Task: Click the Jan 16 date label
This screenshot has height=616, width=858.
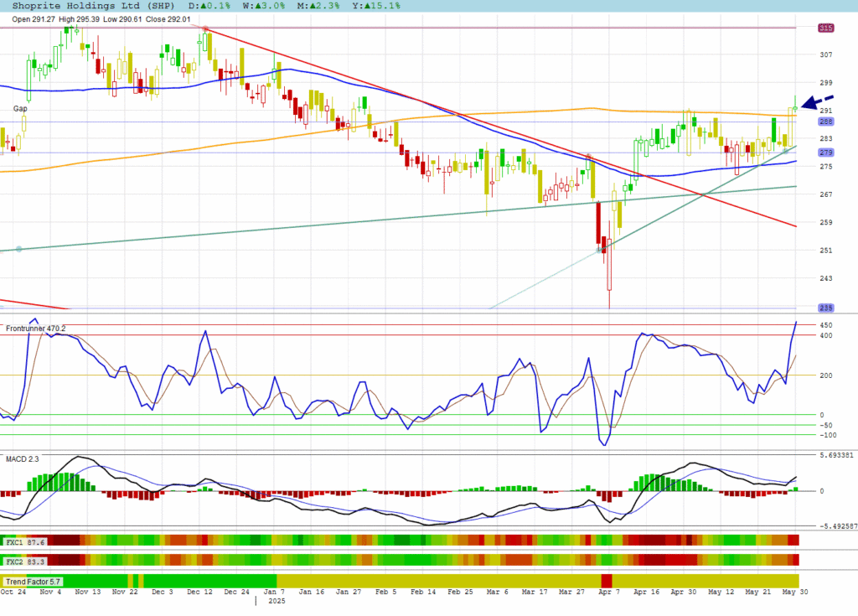Action: pos(311,592)
